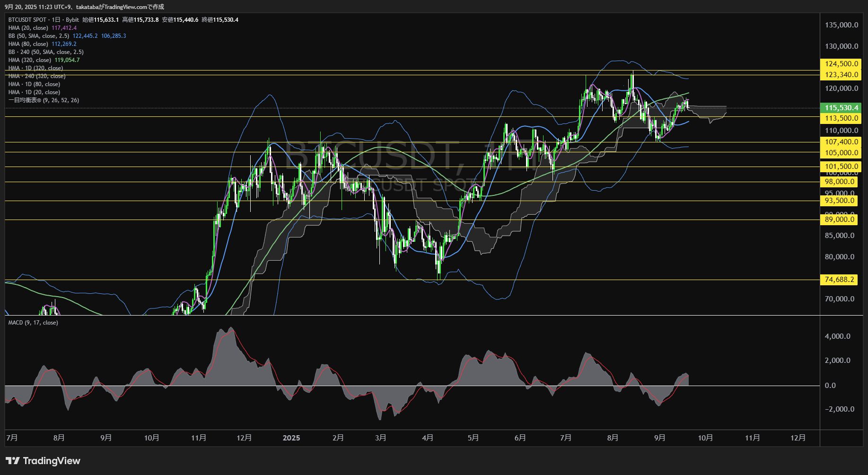868x475 pixels.
Task: Click the 3月 label on time axis
Action: tap(381, 438)
